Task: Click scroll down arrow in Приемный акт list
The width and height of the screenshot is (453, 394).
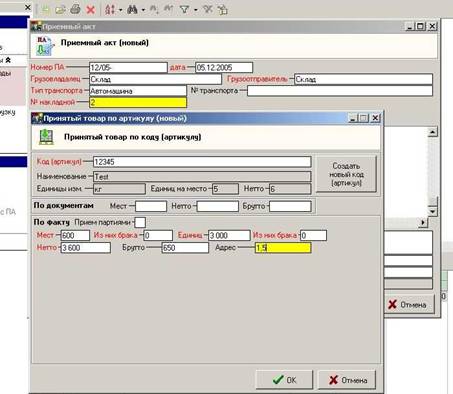Action: [x=432, y=212]
